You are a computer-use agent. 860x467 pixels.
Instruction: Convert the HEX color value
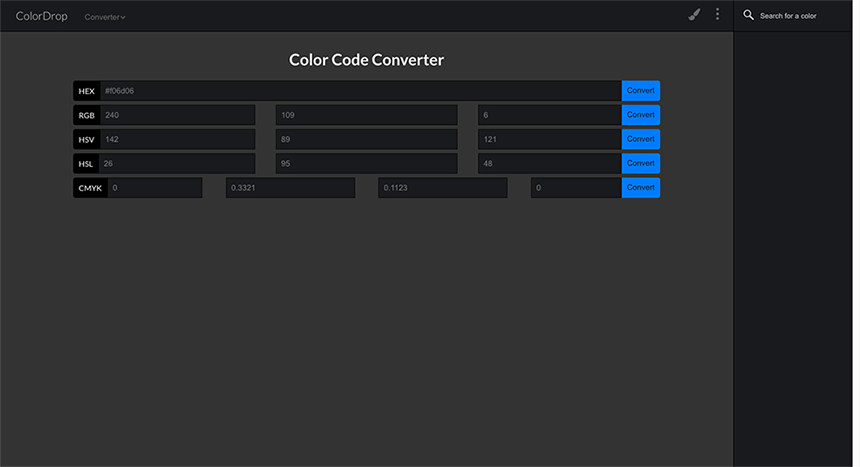641,91
